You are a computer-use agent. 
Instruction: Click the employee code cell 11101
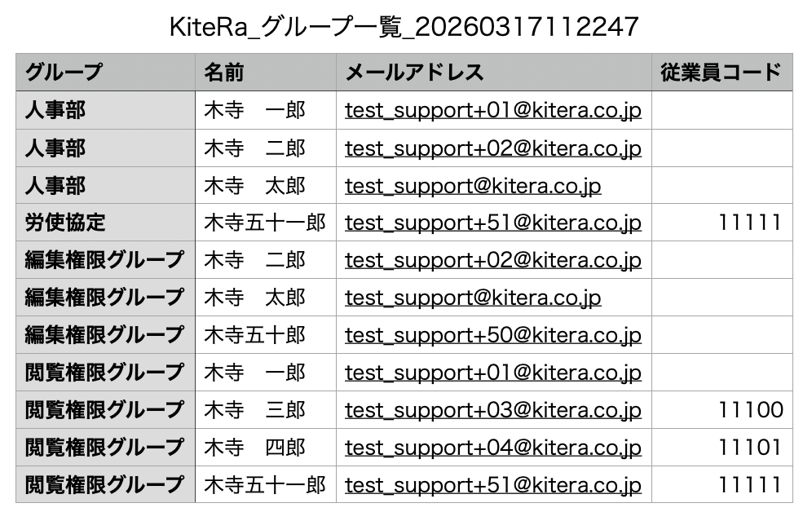pos(750,448)
